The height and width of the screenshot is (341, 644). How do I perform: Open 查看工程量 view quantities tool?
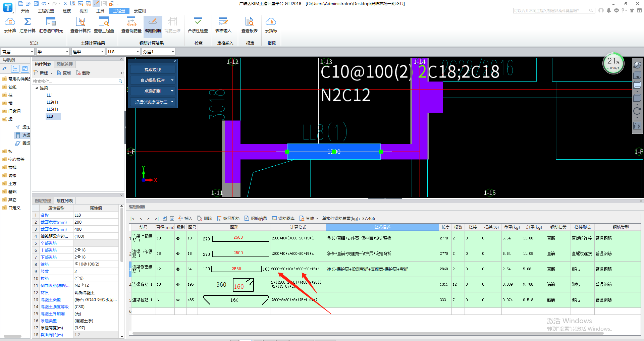[x=104, y=25]
